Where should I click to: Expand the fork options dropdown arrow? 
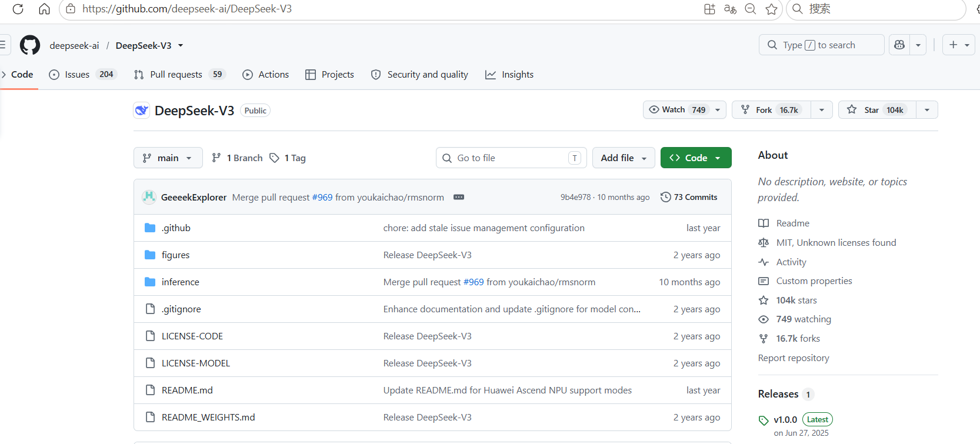pos(822,110)
